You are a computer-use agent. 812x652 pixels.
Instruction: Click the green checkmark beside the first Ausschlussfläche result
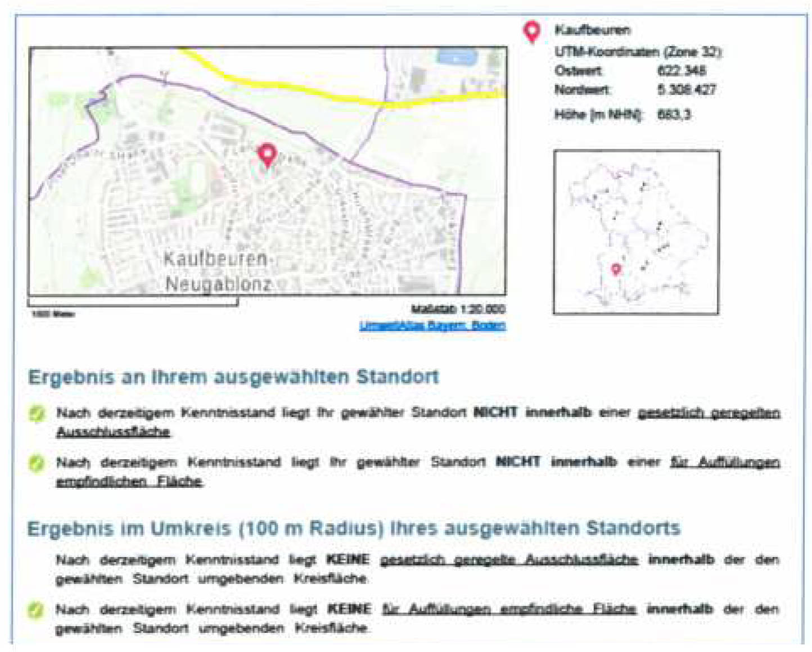click(x=37, y=412)
